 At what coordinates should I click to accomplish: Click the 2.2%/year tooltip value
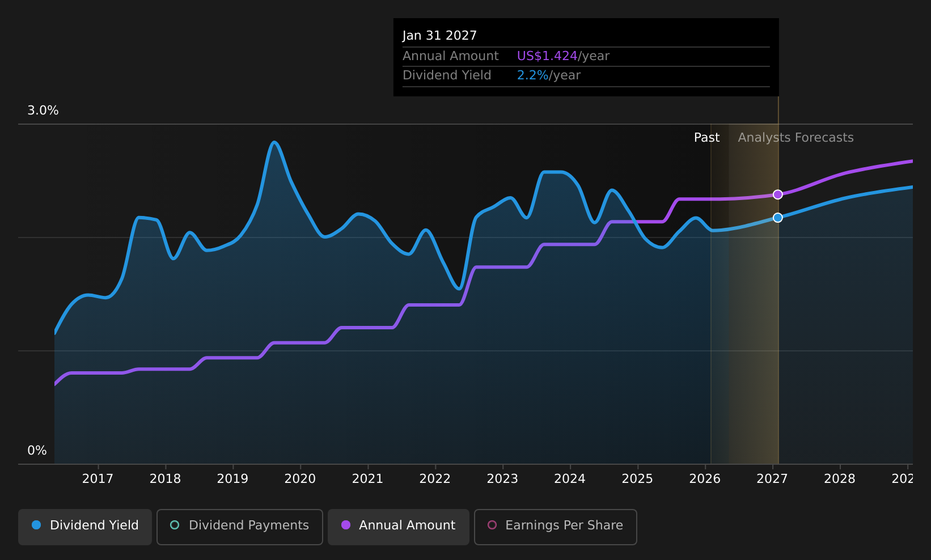pos(548,75)
